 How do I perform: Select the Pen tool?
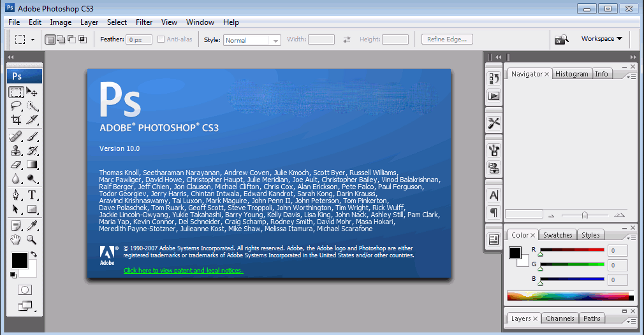[x=17, y=195]
